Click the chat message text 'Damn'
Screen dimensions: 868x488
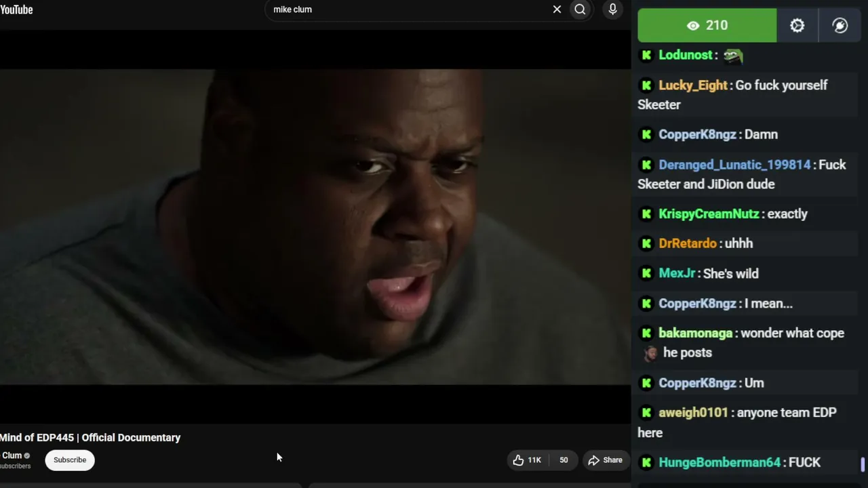coord(761,135)
